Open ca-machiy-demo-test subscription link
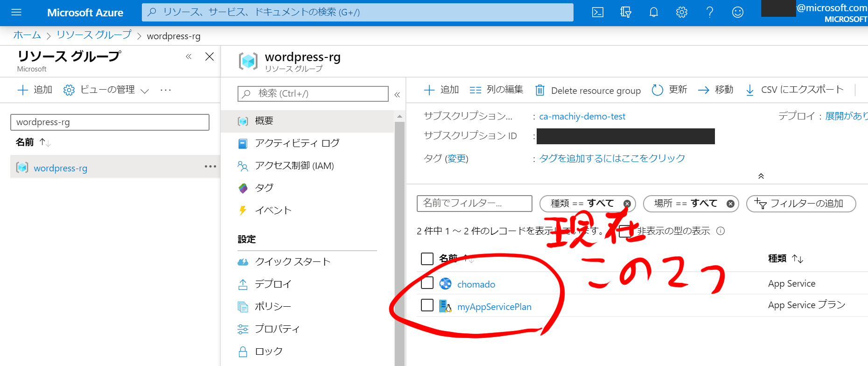 [582, 116]
